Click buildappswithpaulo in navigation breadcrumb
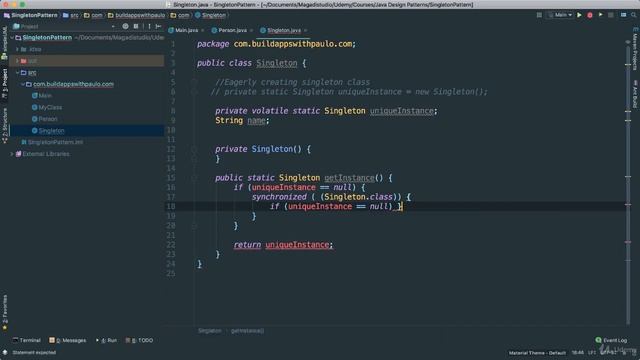This screenshot has height=360, width=640. click(140, 15)
